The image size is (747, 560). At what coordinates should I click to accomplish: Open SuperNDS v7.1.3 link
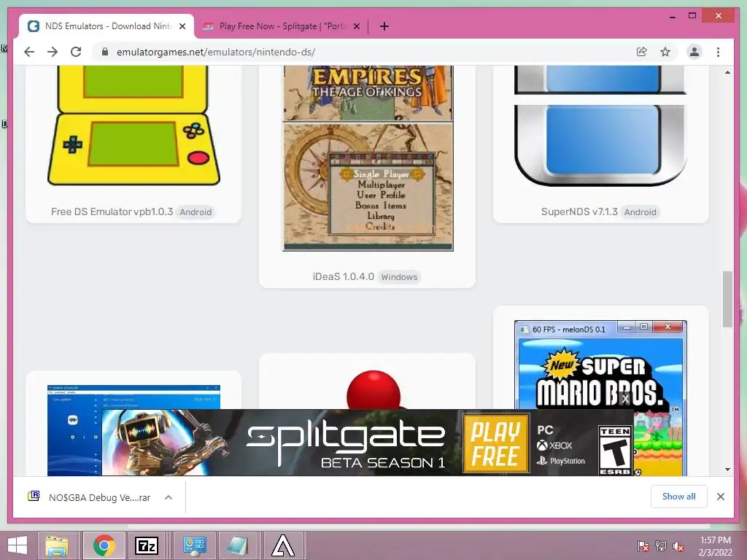579,211
